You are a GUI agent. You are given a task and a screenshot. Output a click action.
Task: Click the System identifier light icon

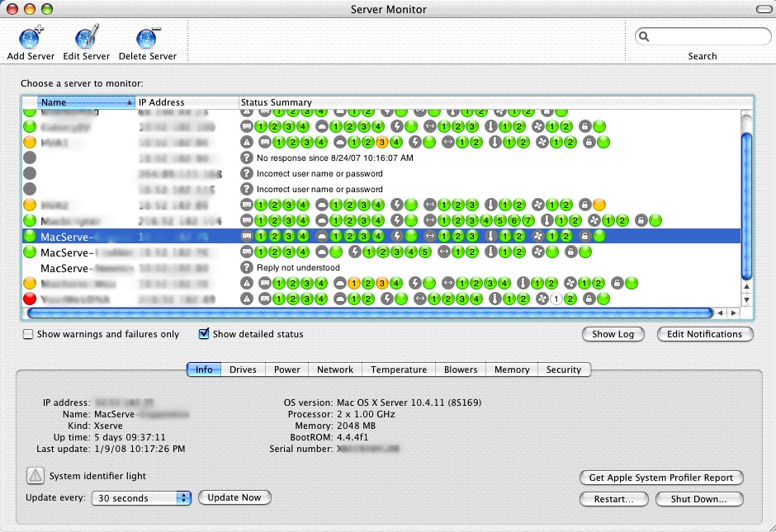tap(35, 476)
